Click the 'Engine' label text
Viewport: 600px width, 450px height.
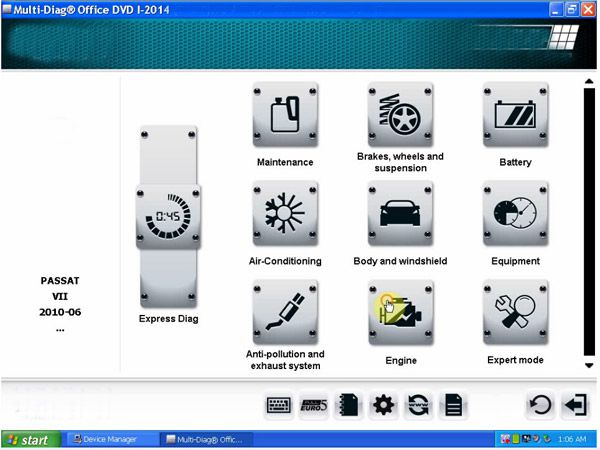coord(401,360)
